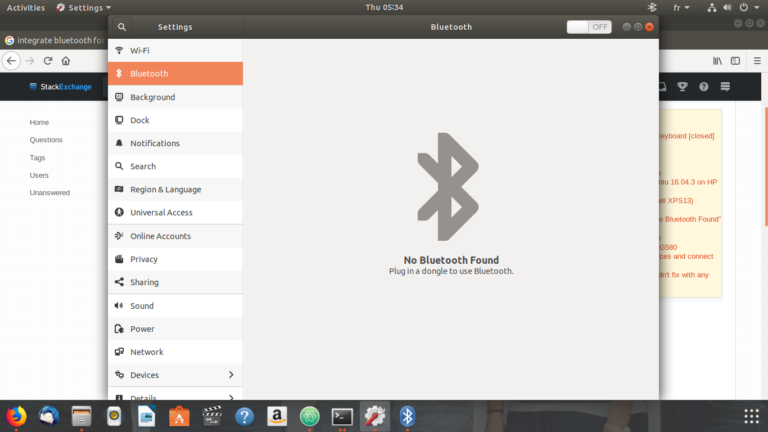768x432 pixels.
Task: Toggle the Firefox sidebar icon
Action: point(735,61)
